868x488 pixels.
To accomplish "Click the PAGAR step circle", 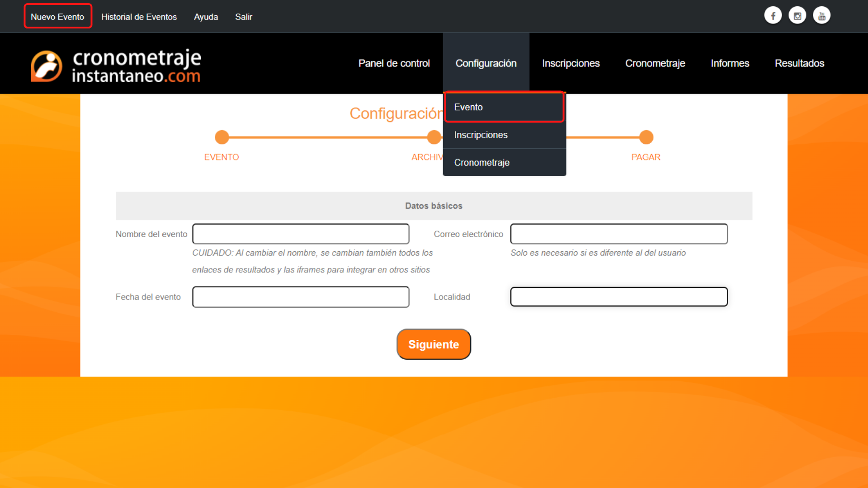I will [x=646, y=137].
